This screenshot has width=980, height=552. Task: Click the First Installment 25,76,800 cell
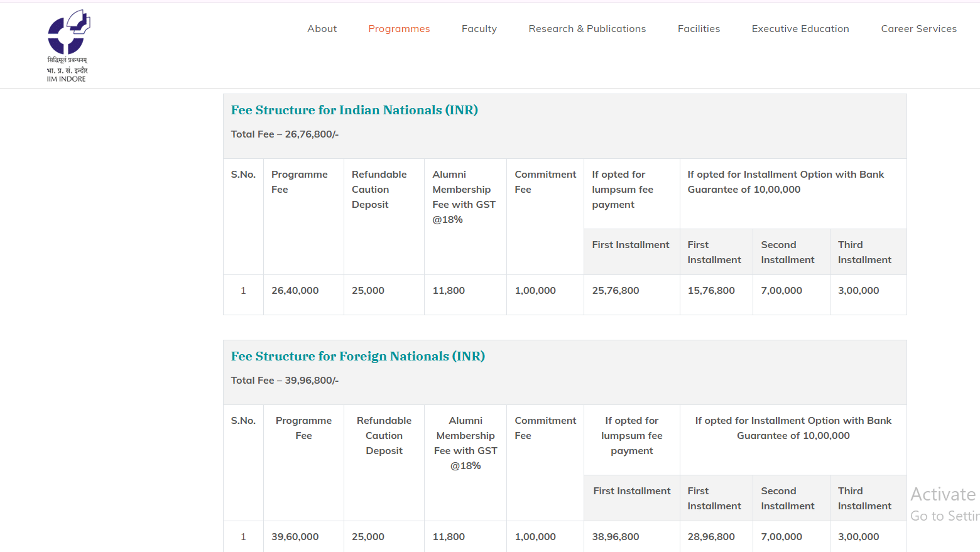click(x=616, y=290)
